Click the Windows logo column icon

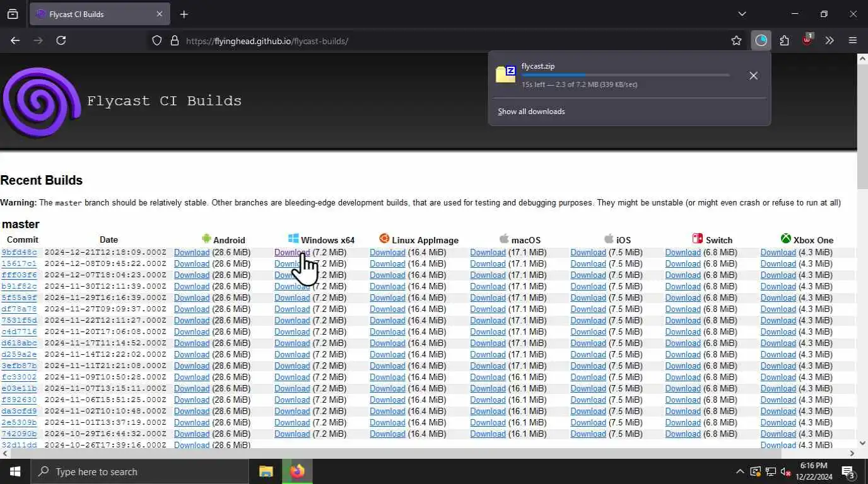point(293,239)
